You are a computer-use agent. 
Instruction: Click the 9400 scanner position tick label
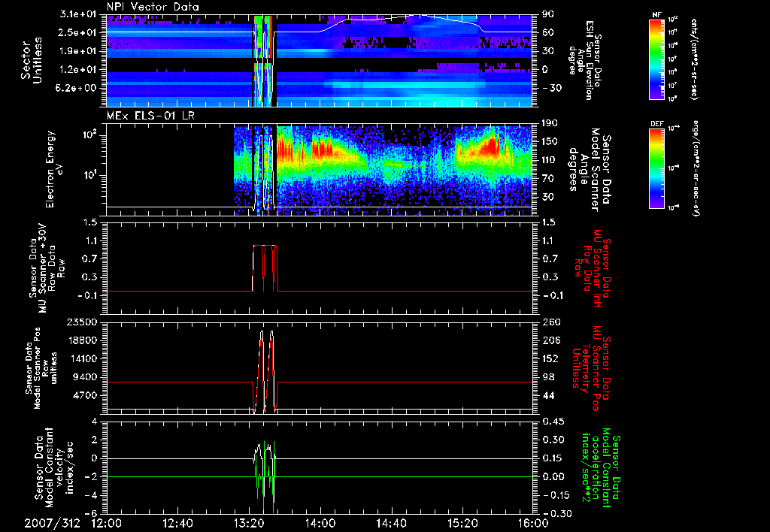(86, 377)
